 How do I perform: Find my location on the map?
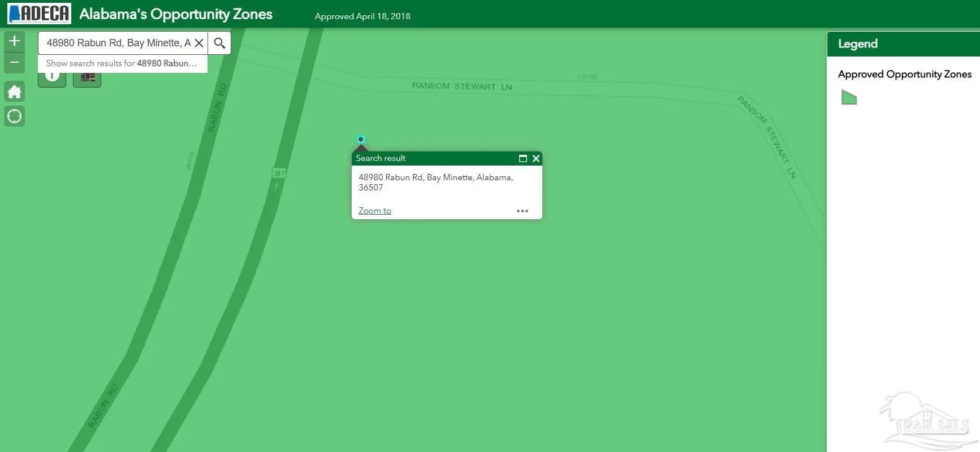pos(14,116)
